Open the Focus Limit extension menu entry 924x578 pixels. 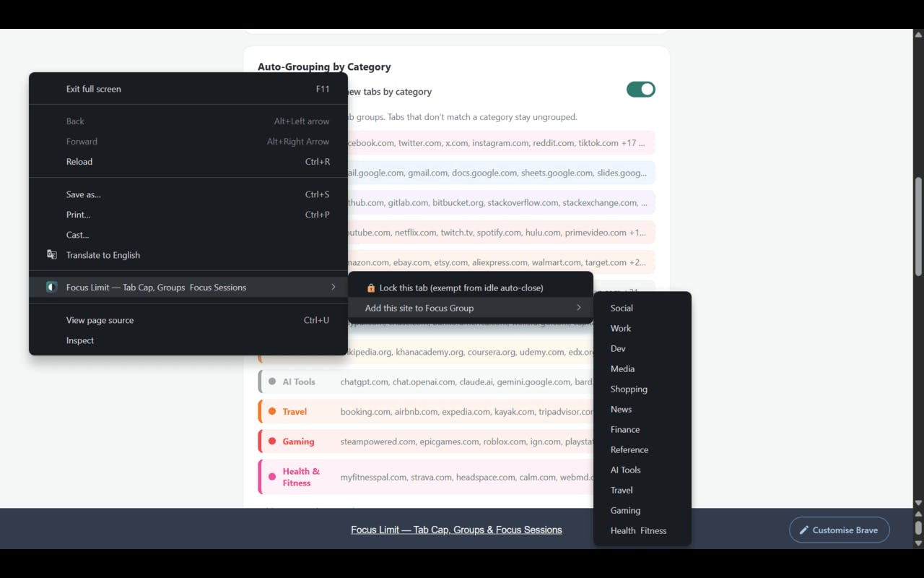tap(188, 288)
